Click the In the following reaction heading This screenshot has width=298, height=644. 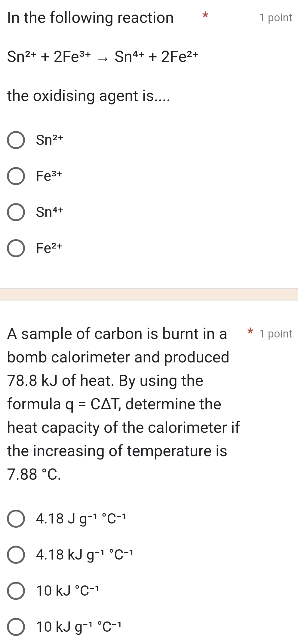90,17
